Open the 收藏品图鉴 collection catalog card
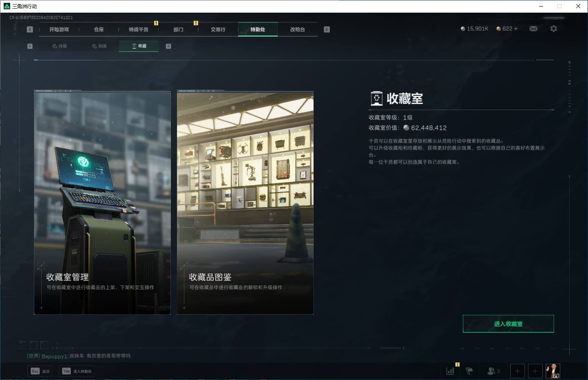Viewport: 588px width, 380px height. (245, 203)
